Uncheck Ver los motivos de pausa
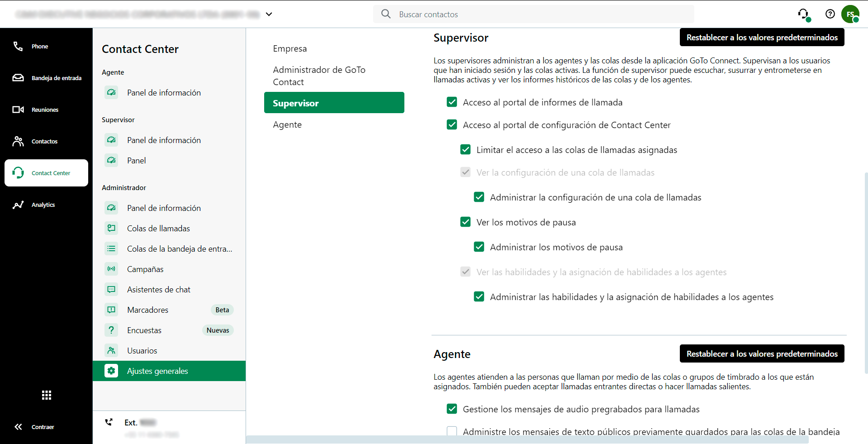 click(465, 222)
